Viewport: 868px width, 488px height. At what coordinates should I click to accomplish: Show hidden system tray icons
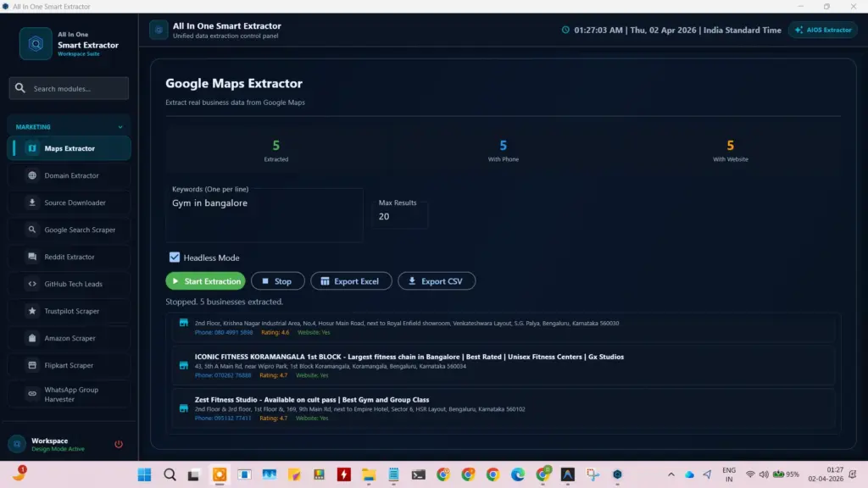coord(671,474)
